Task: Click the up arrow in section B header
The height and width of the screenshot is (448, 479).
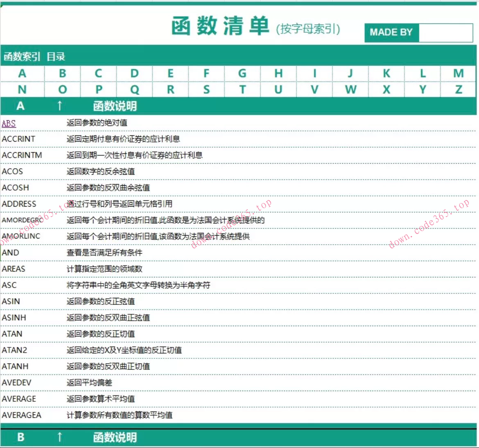Action: (x=60, y=437)
